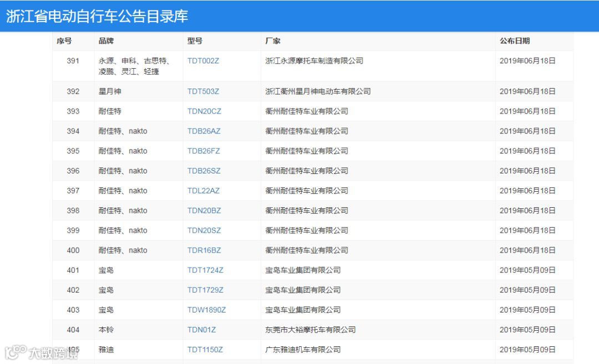
Task: Open model link TDL22AZ
Action: 203,191
